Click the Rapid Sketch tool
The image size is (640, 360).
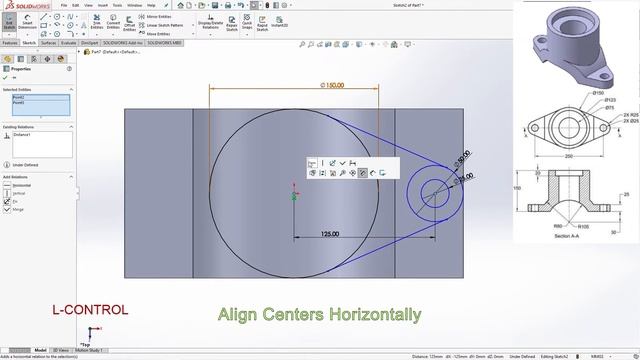tap(262, 24)
